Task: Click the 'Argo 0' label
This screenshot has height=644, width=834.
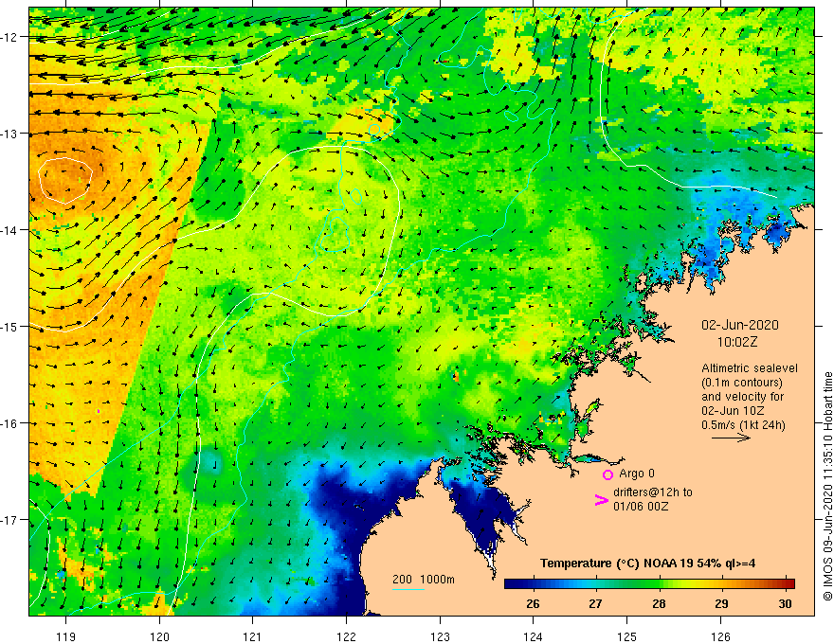Action: coord(637,474)
